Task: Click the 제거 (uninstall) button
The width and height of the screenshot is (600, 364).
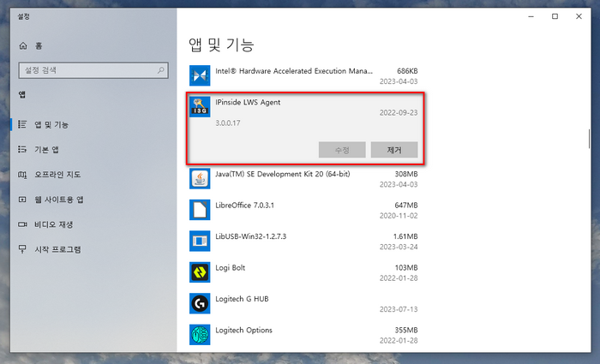Action: 394,150
